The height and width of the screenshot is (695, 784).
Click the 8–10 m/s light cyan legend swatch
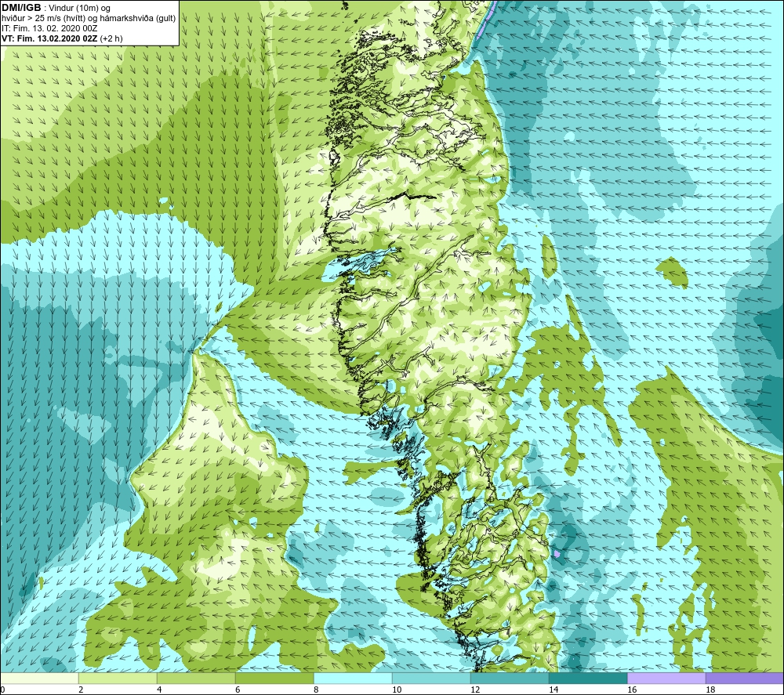pyautogui.click(x=353, y=678)
